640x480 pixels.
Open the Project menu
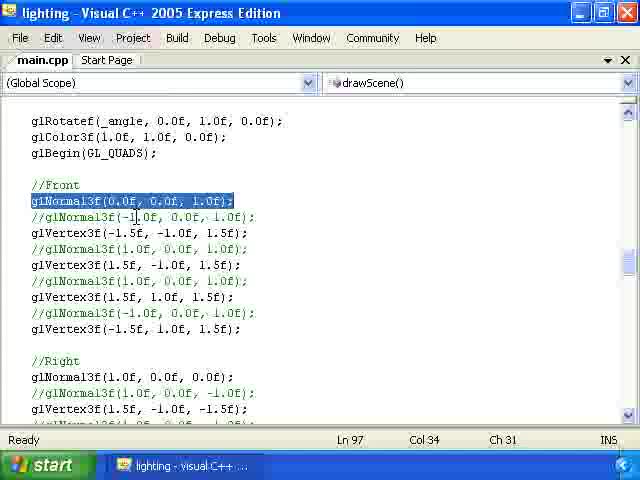click(x=133, y=38)
